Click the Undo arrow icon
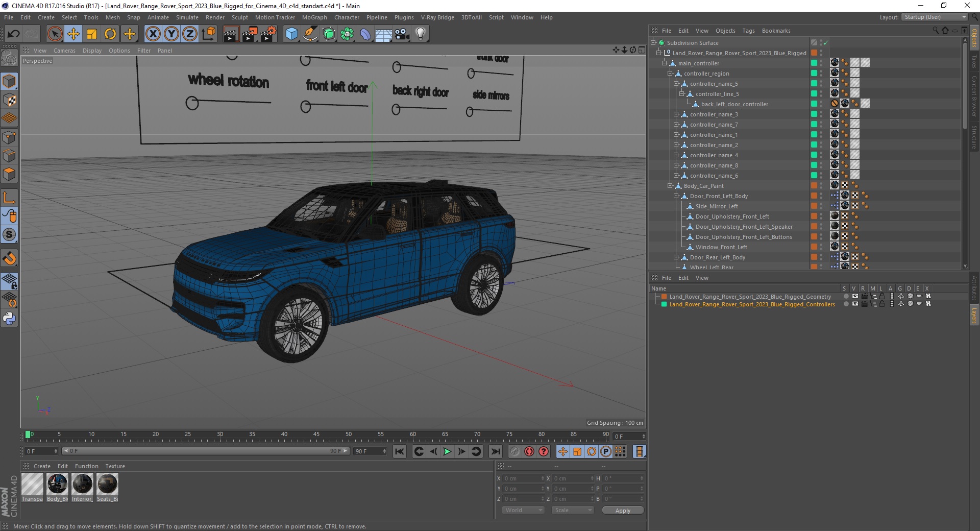The height and width of the screenshot is (531, 980). (x=14, y=34)
